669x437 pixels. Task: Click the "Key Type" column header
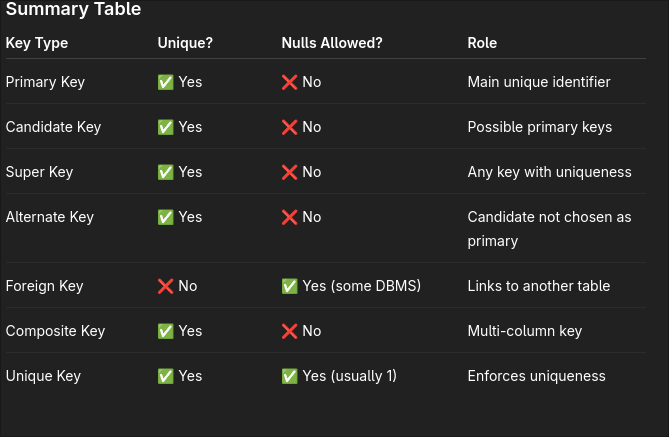click(x=37, y=43)
